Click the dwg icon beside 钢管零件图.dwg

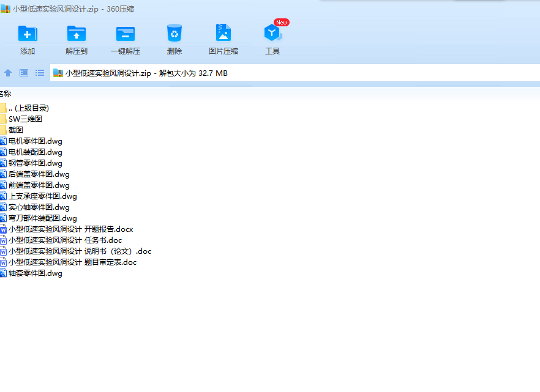pos(3,163)
